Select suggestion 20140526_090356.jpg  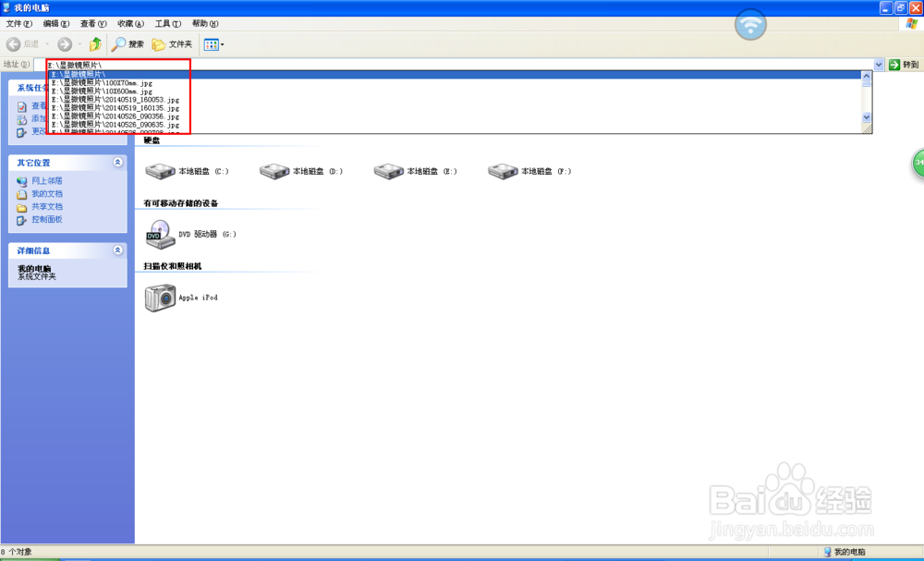[x=455, y=116]
